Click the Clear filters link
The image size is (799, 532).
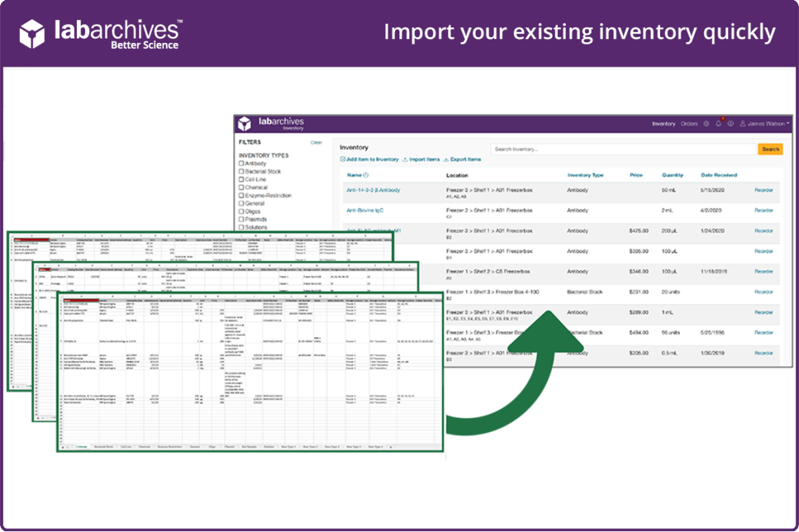click(317, 143)
